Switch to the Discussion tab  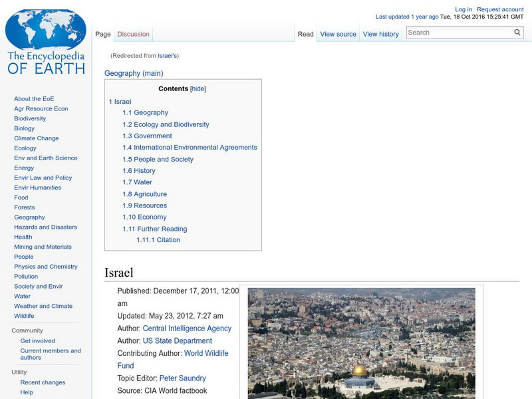point(133,34)
